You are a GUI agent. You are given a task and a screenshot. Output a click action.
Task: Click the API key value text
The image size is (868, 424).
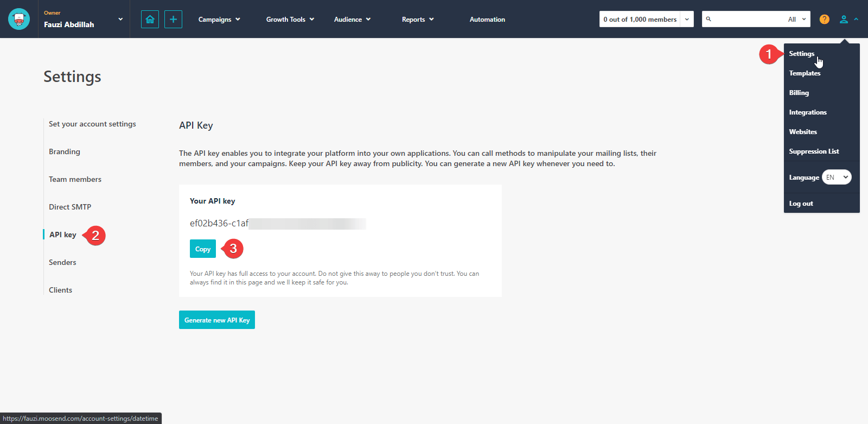[x=278, y=223]
